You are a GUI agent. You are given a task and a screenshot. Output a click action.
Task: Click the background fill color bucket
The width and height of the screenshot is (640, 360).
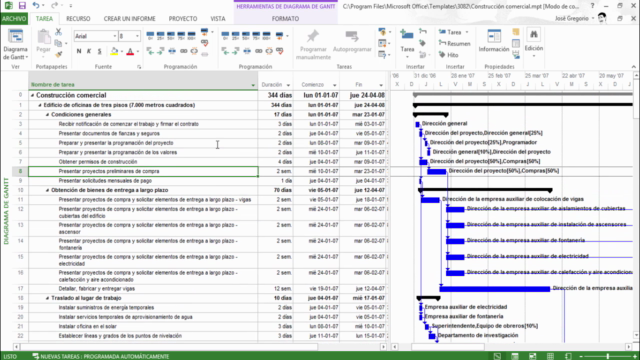(114, 51)
